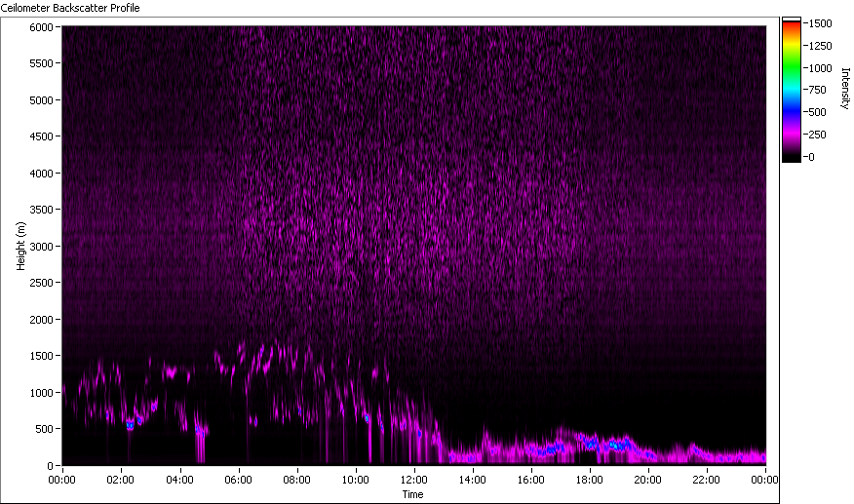Click the 1250 value on intensity scale
854x504 pixels.
(820, 46)
